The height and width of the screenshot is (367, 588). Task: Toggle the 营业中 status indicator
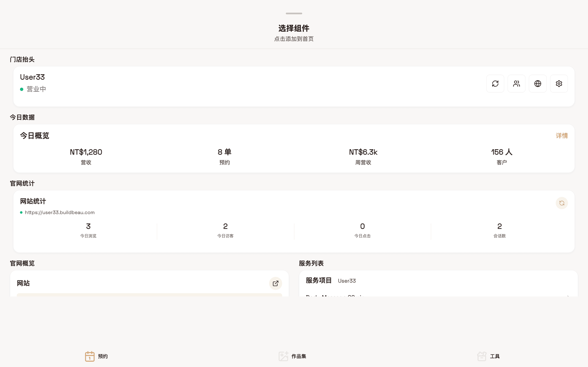tap(22, 89)
